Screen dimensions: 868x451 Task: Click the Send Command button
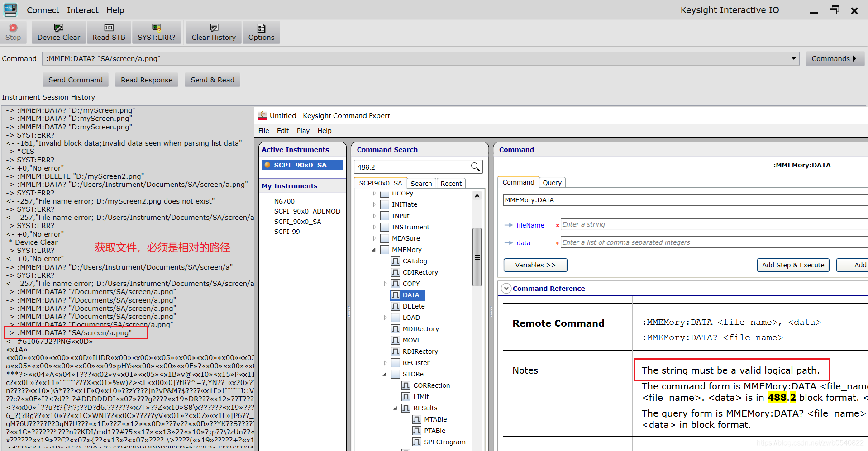point(76,80)
